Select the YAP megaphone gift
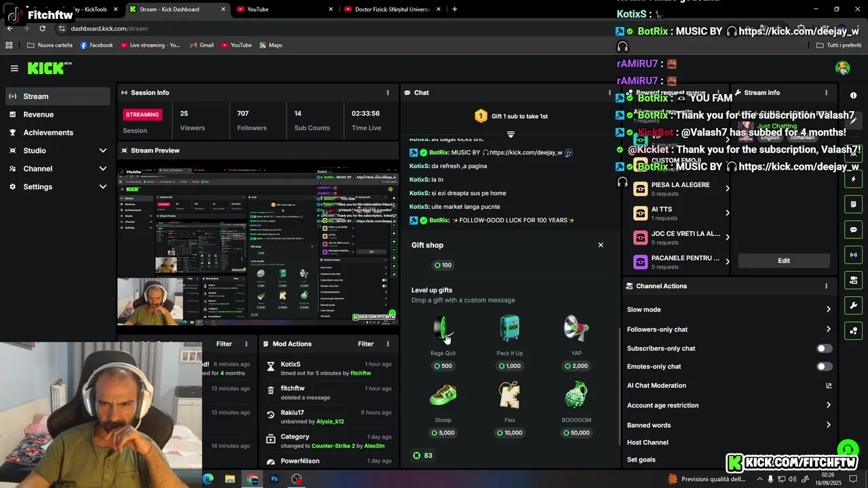The width and height of the screenshot is (868, 488). pos(576,342)
